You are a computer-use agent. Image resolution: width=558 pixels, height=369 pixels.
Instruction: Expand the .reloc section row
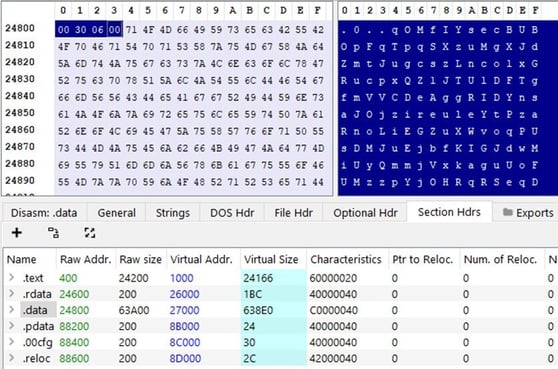(11, 358)
